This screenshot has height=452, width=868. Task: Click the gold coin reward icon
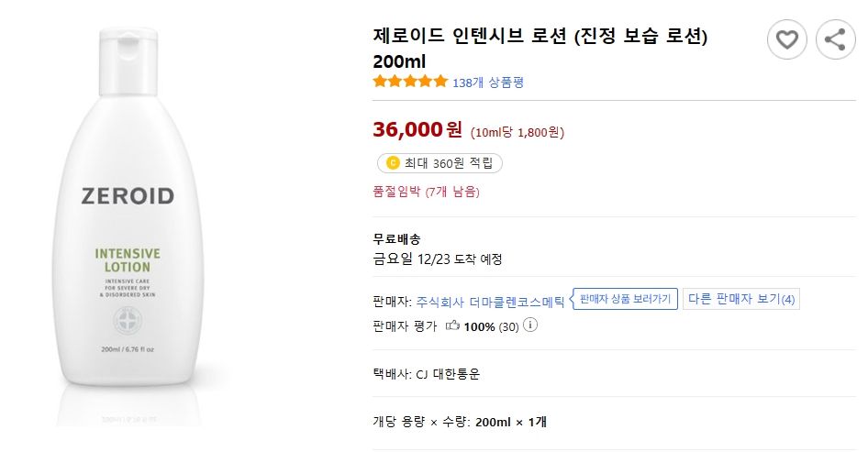(393, 164)
